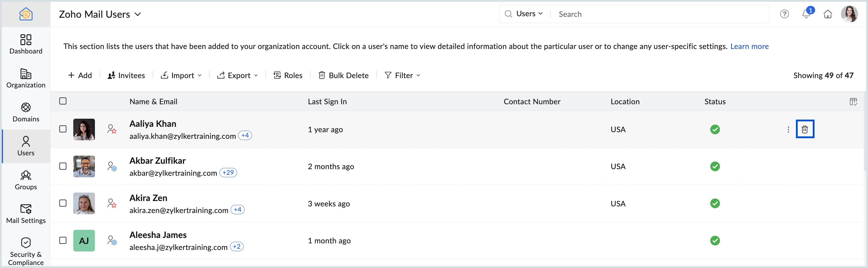Expand Akbar Zulfikar's +29 email aliases
Image resolution: width=868 pixels, height=268 pixels.
(x=228, y=172)
